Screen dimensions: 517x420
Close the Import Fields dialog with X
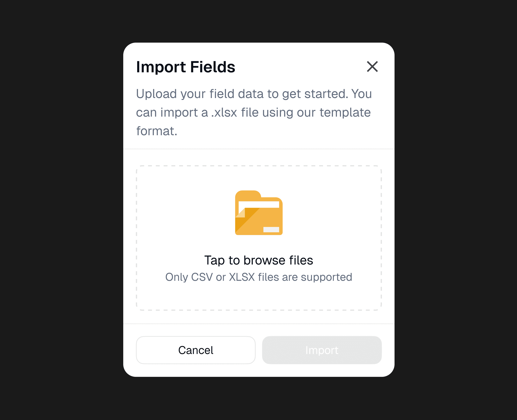click(372, 66)
